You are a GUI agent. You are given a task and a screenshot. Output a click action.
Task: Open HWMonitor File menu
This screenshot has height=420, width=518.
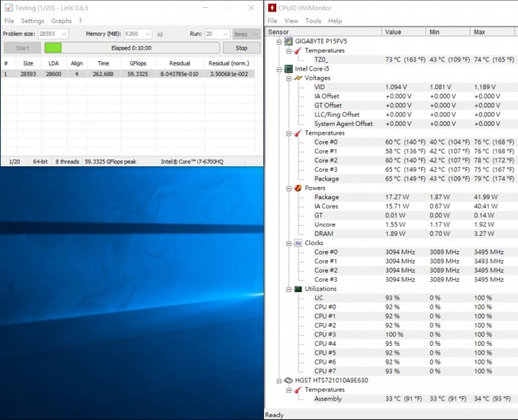click(x=272, y=21)
